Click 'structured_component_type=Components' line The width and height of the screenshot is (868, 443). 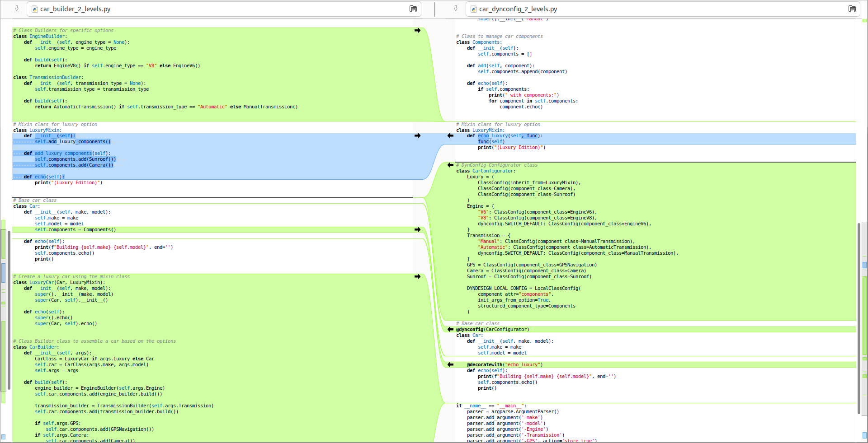(x=526, y=306)
